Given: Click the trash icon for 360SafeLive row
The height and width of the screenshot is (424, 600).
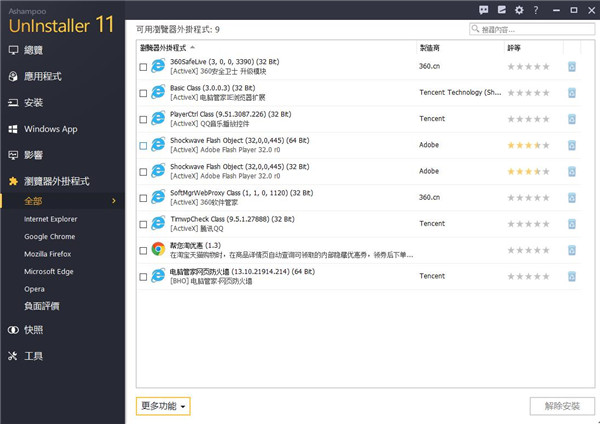Looking at the screenshot, I should 572,67.
